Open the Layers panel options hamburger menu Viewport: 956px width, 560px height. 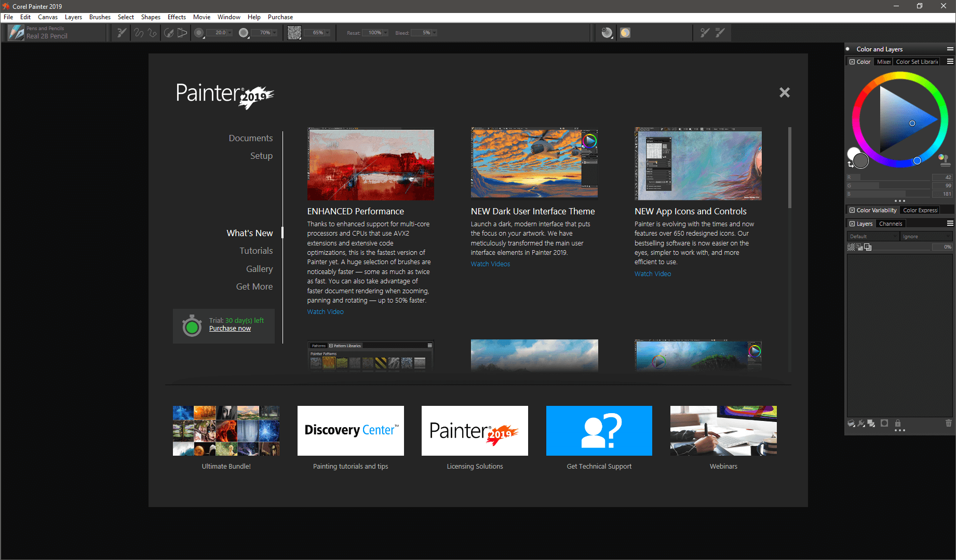click(950, 223)
